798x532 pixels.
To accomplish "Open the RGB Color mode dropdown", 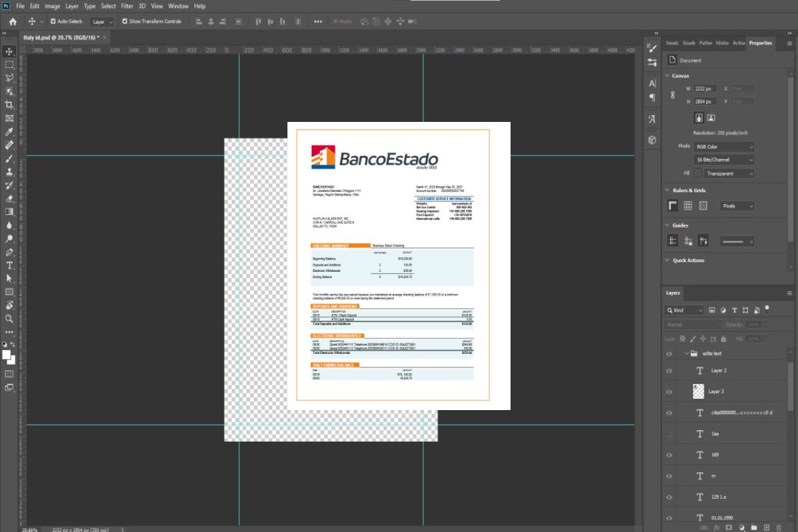I will tap(724, 147).
